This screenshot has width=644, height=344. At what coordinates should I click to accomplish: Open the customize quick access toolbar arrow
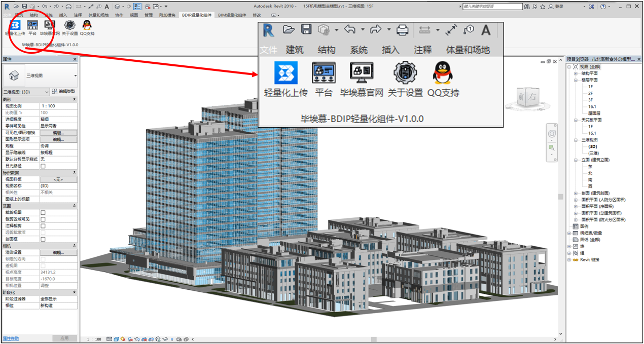click(x=166, y=7)
